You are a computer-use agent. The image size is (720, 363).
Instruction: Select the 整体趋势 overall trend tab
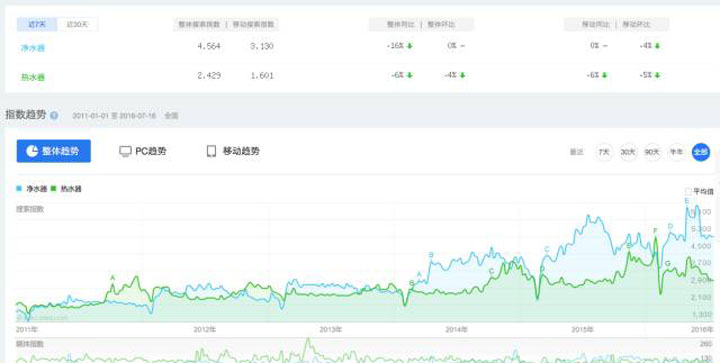54,151
